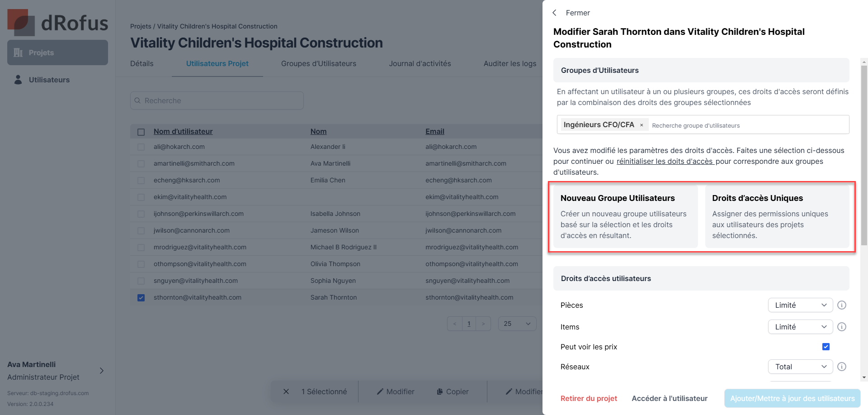Click the Utilisateurs person icon in sidebar
Viewport: 868px width, 415px height.
point(18,80)
